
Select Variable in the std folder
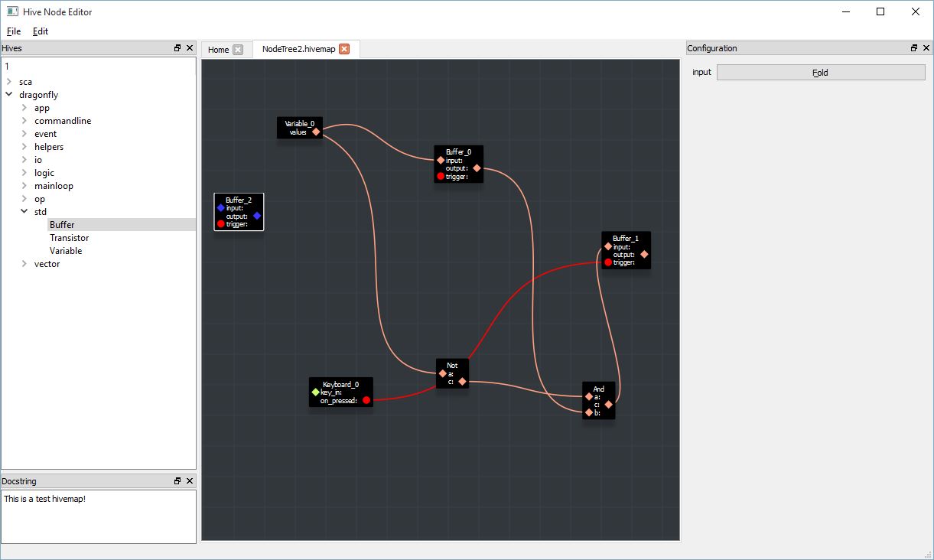[x=66, y=251]
